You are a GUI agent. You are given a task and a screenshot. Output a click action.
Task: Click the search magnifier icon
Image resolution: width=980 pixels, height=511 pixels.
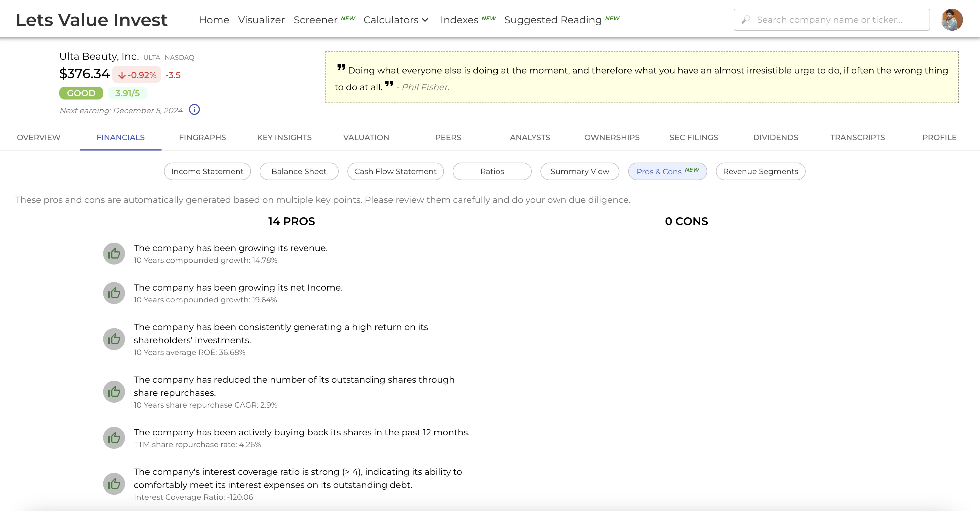[746, 19]
